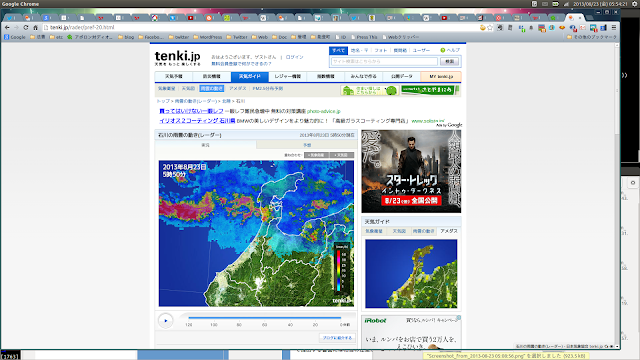Viewport: 640px width, 360px height.
Task: Go back with Chrome's back arrow
Action: point(7,27)
